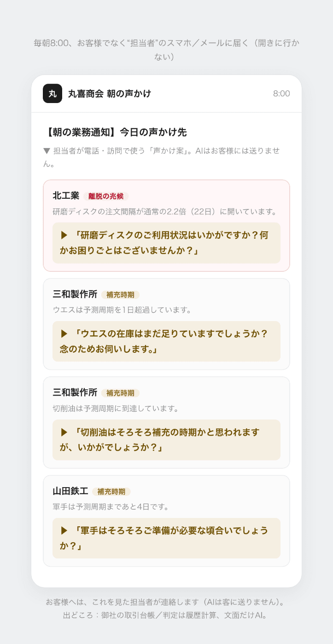Open the first 三和製作所 card title
The image size is (333, 644).
[75, 294]
